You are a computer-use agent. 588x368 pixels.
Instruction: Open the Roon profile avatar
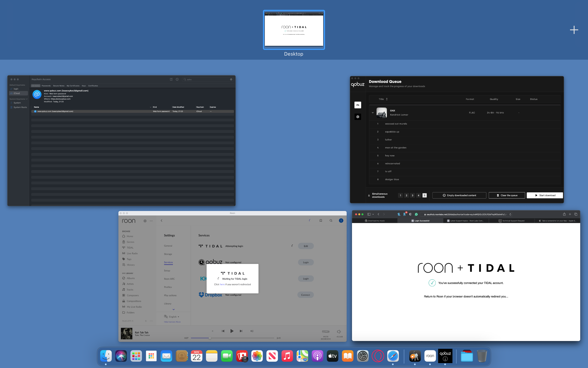point(341,221)
